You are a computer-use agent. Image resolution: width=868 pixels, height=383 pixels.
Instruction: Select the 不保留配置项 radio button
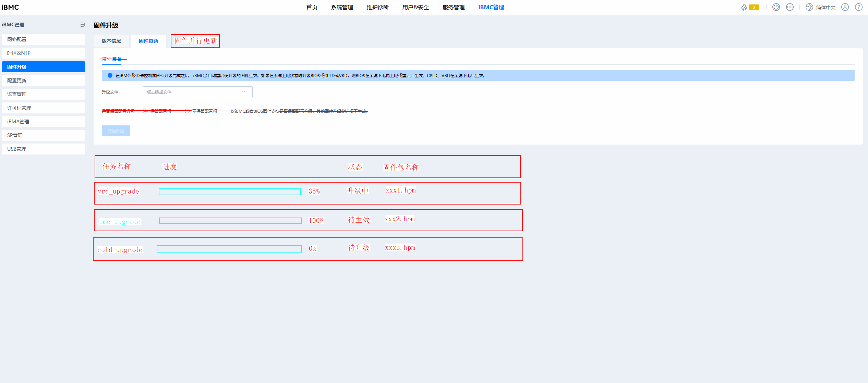pos(187,111)
